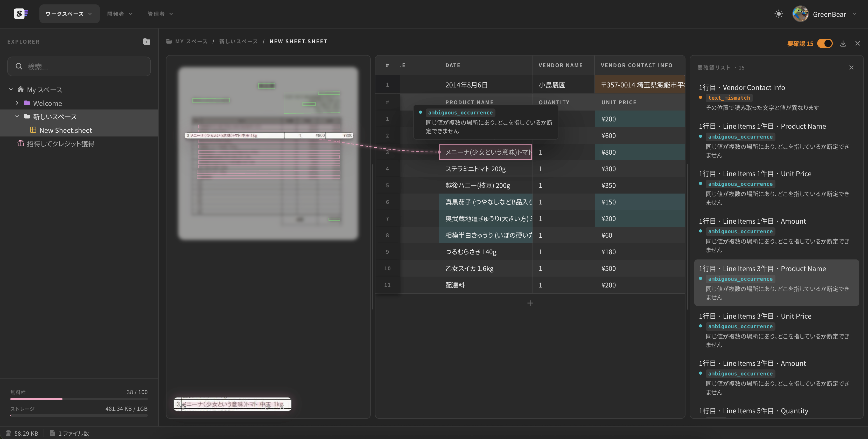The width and height of the screenshot is (868, 439).
Task: Click the 検索 search input field
Action: [79, 66]
